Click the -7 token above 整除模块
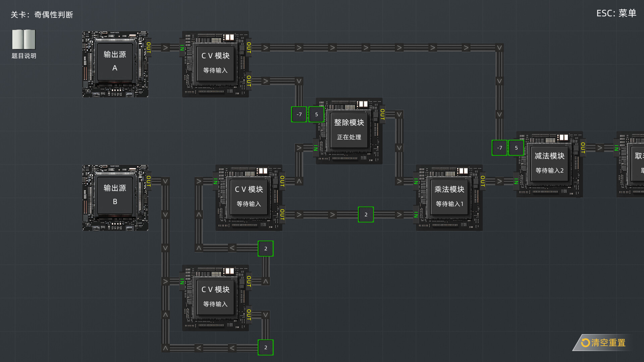The image size is (644, 362). (x=299, y=114)
